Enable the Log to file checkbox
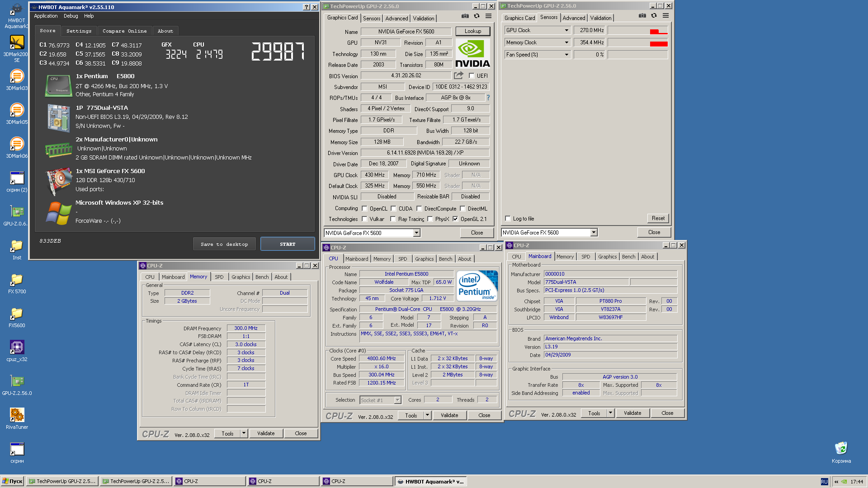This screenshot has width=868, height=488. (x=508, y=219)
